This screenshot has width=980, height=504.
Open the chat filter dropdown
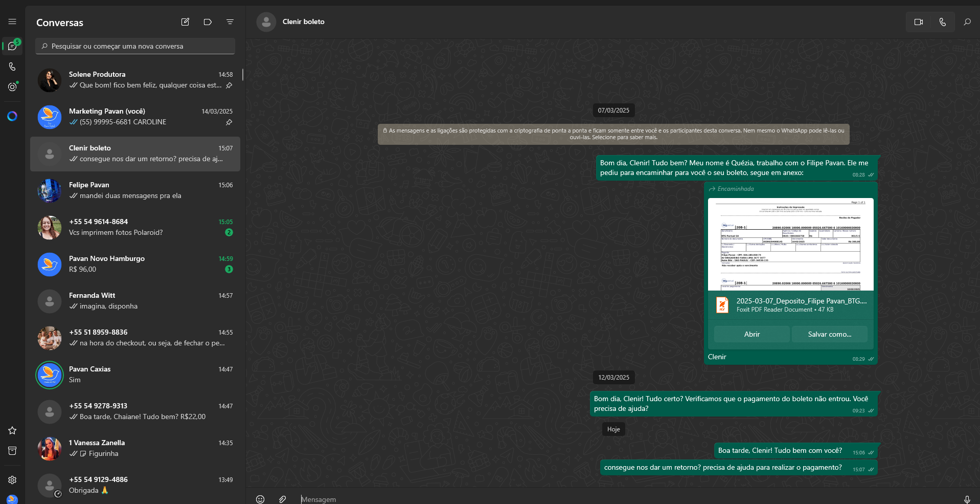point(230,22)
